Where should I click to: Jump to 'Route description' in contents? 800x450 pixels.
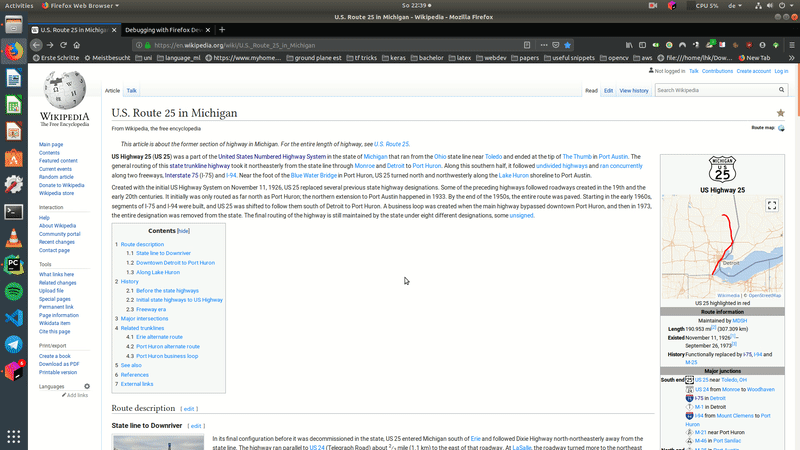click(x=142, y=244)
